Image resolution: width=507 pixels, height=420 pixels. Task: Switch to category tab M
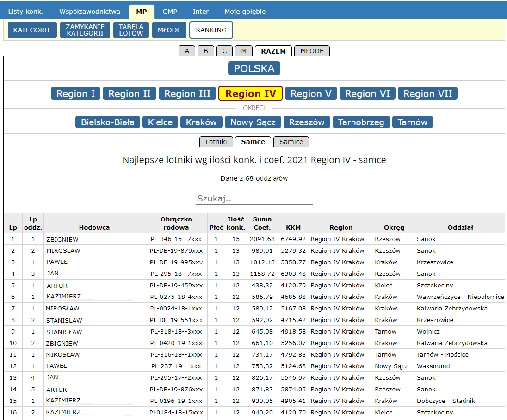(244, 51)
